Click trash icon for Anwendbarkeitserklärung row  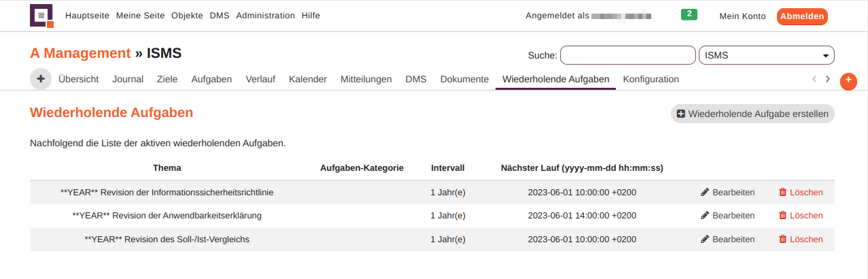tap(782, 216)
